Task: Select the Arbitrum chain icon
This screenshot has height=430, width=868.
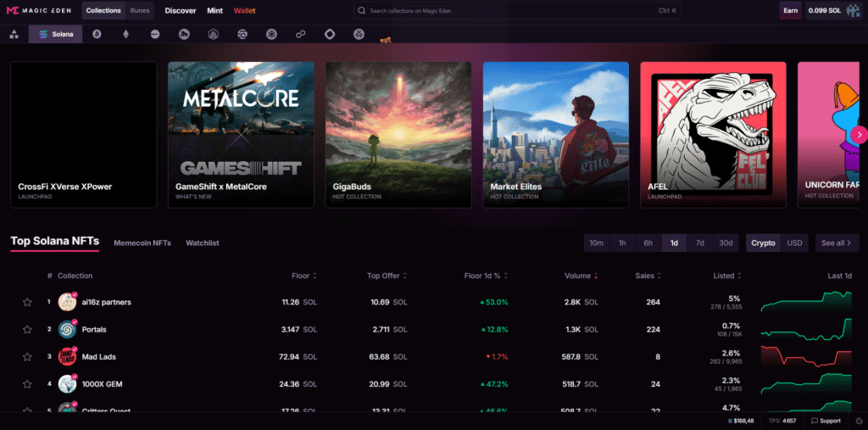Action: click(x=214, y=35)
